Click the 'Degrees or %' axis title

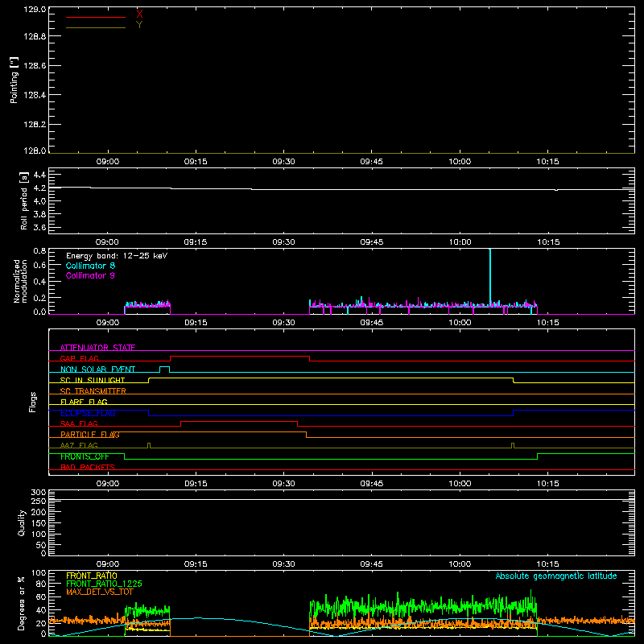21,603
